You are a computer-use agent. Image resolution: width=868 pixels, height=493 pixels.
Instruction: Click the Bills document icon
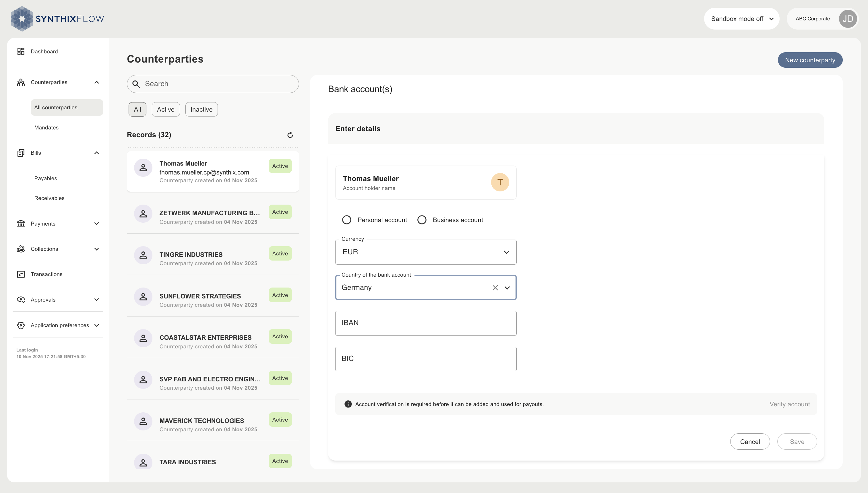(21, 153)
